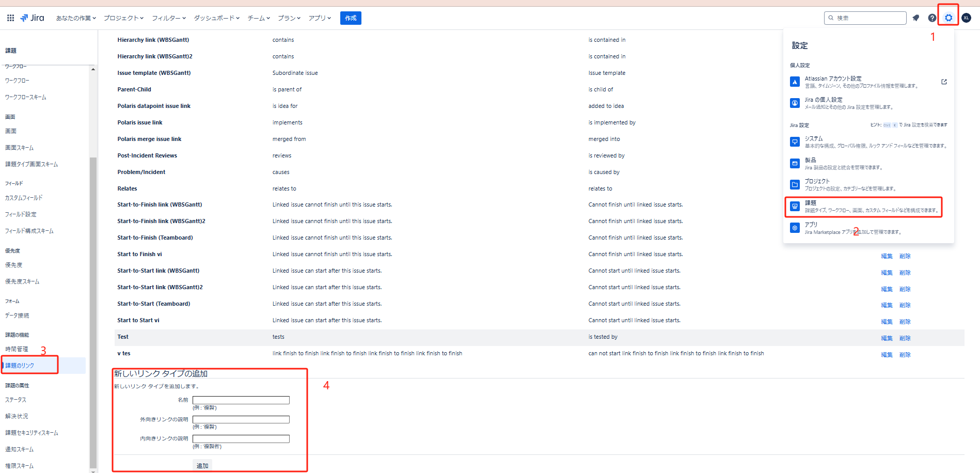Viewport: 980px width, 473px height.
Task: Open the ダッシュボード dropdown
Action: [x=216, y=18]
